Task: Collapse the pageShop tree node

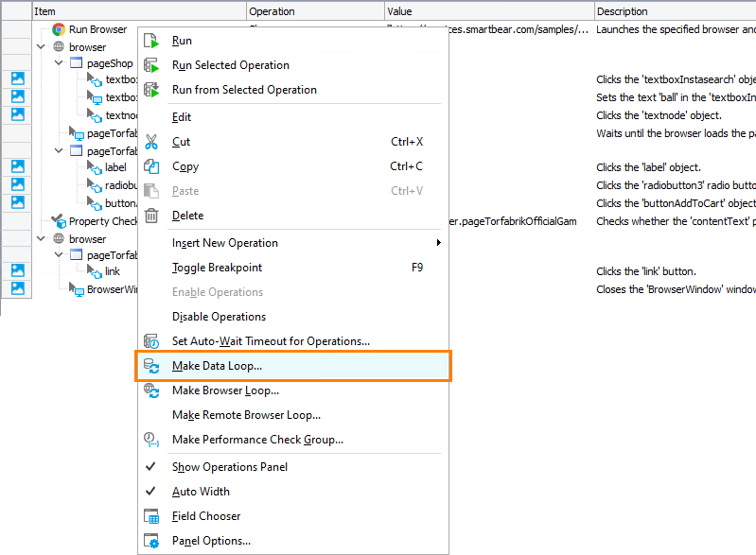Action: click(x=59, y=63)
